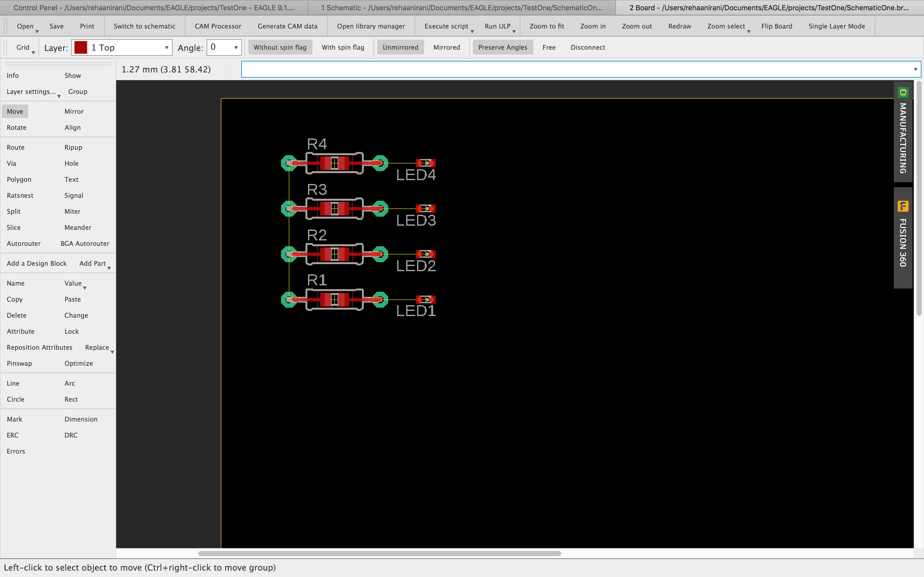The image size is (924, 577).
Task: Click the Layer color swatch red
Action: coord(81,47)
